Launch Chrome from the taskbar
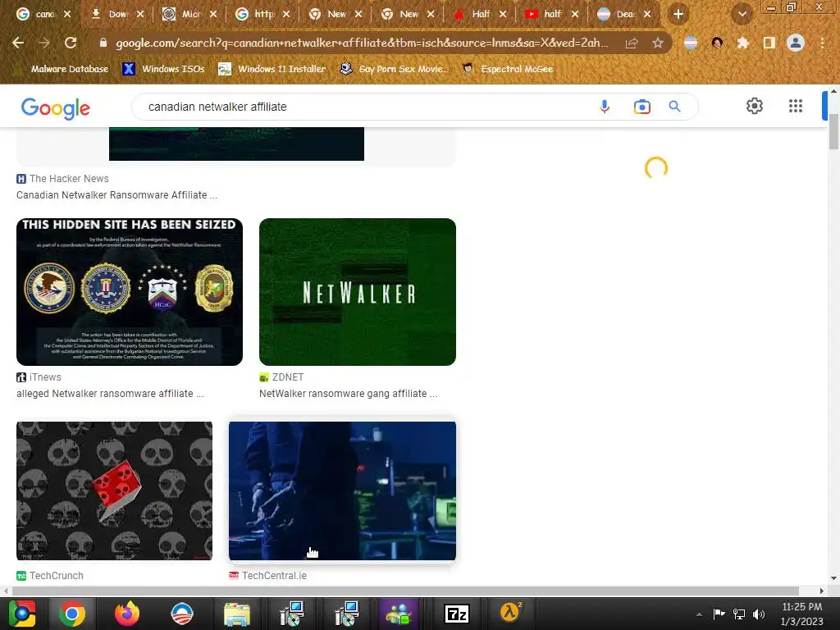Viewport: 840px width, 630px height. coord(72,614)
